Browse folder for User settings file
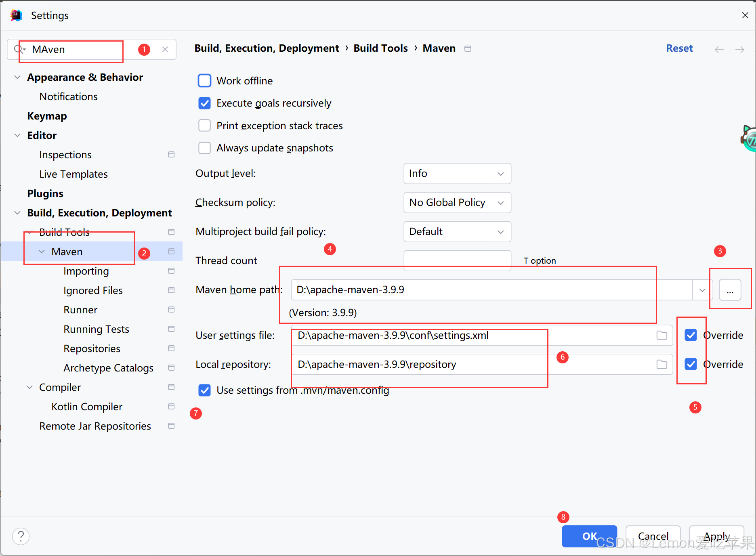The height and width of the screenshot is (556, 756). click(x=661, y=335)
